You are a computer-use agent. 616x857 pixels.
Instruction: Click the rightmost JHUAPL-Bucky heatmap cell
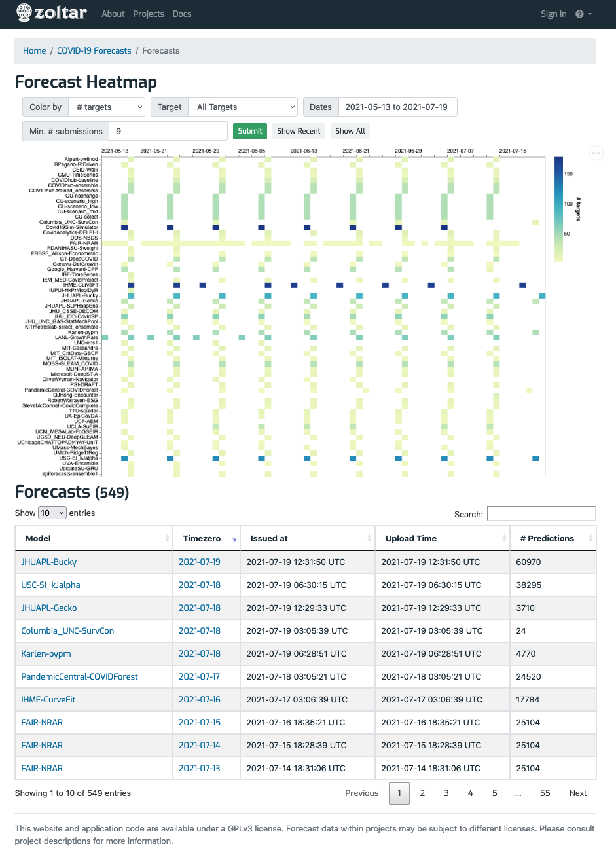542,296
